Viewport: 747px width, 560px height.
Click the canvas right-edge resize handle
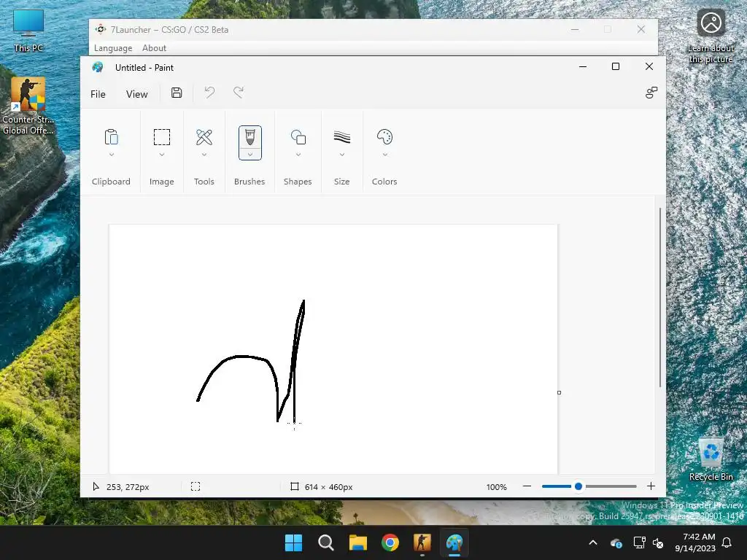(560, 392)
